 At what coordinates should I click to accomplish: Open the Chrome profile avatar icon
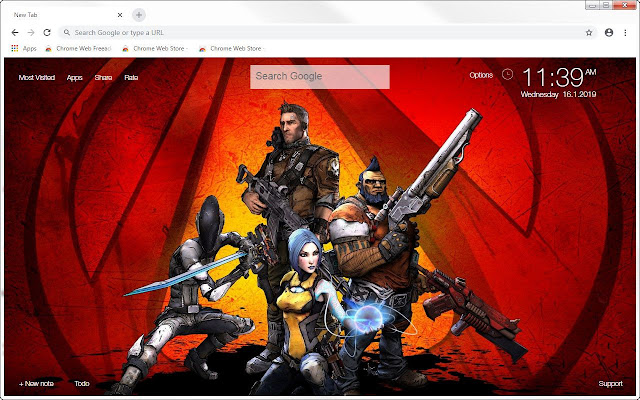[609, 33]
